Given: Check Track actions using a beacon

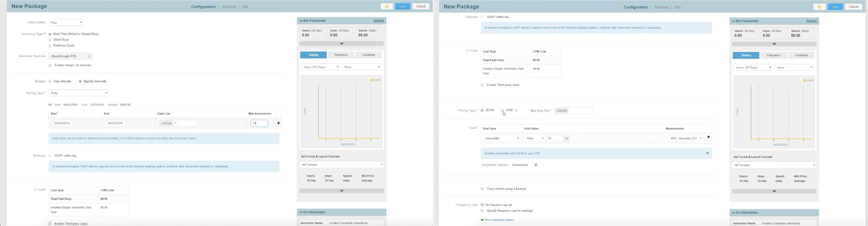Looking at the screenshot, I should click(482, 189).
